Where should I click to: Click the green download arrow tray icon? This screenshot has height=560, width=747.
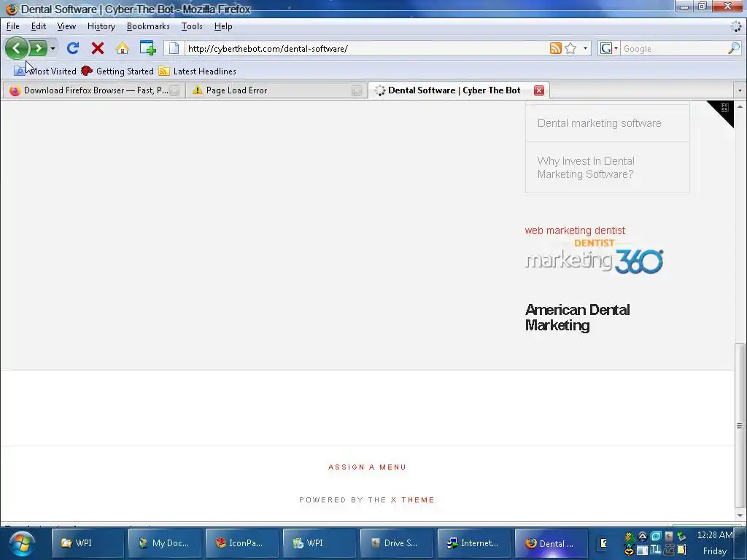tap(682, 536)
